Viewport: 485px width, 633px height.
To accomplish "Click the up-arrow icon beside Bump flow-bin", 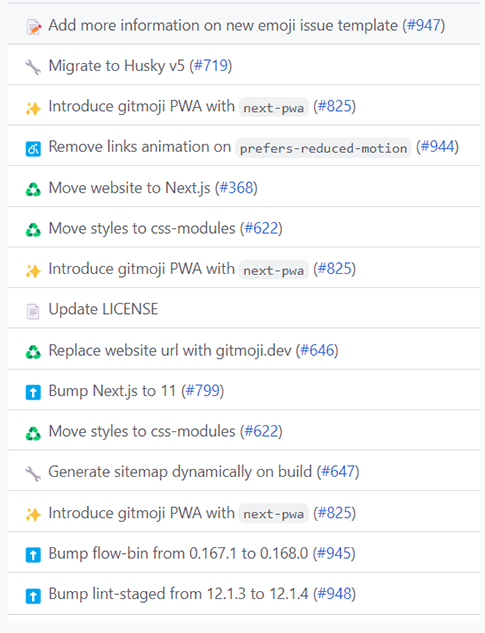I will (x=34, y=555).
